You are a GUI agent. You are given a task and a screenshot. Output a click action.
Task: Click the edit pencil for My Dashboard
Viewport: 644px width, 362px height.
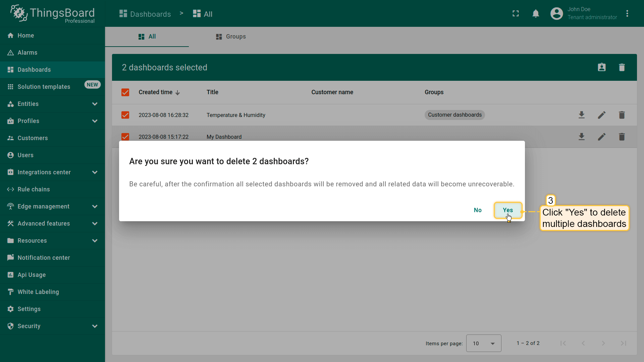(x=602, y=137)
